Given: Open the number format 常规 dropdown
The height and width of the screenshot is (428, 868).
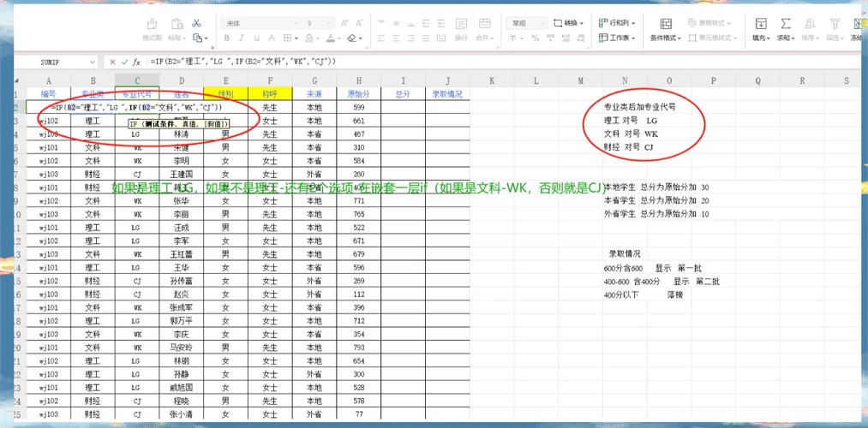Looking at the screenshot, I should pos(542,23).
